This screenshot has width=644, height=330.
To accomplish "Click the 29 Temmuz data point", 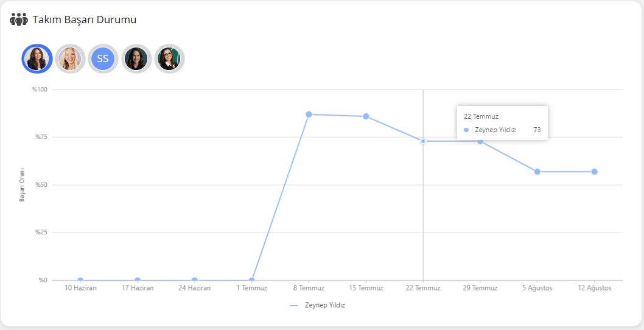I will pyautogui.click(x=480, y=141).
